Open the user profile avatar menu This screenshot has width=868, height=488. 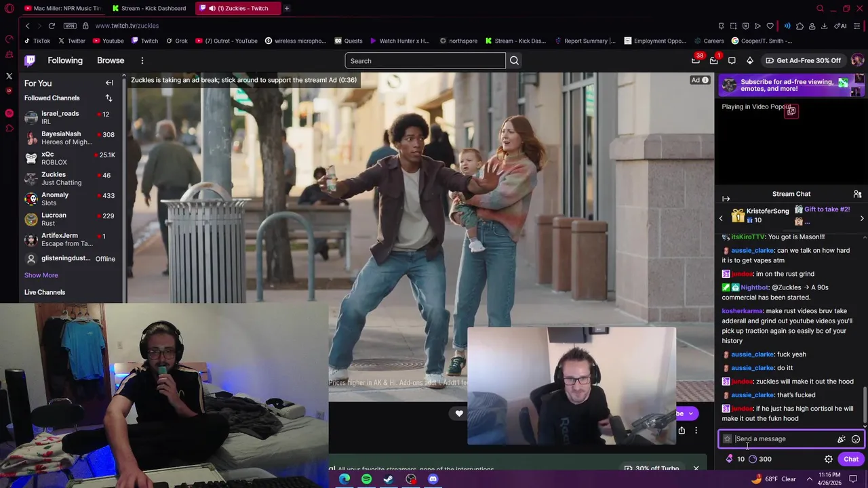857,60
